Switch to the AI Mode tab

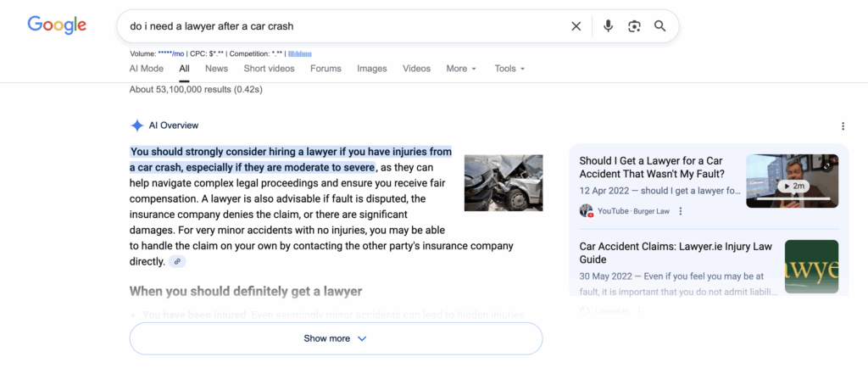147,69
